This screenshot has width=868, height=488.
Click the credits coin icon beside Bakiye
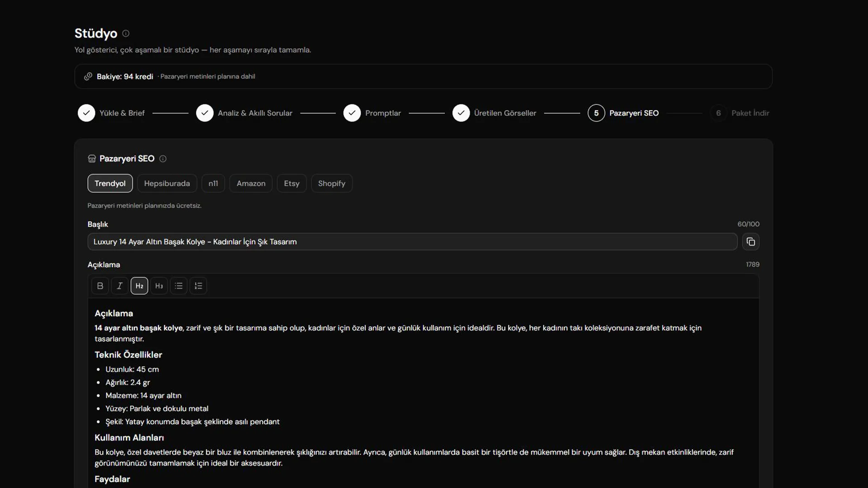[x=88, y=76]
